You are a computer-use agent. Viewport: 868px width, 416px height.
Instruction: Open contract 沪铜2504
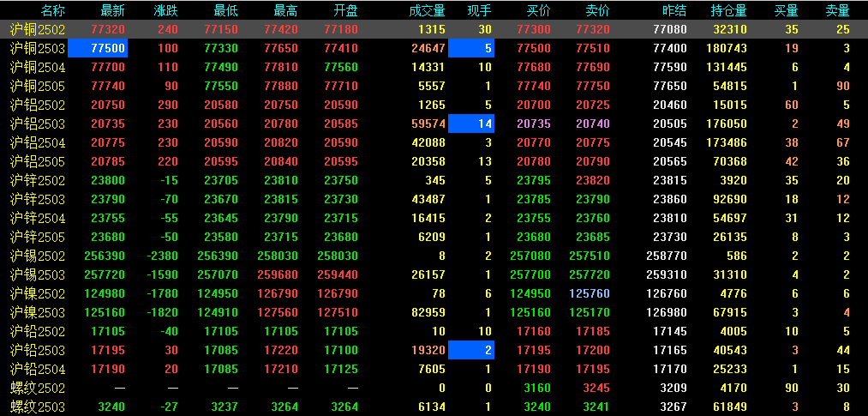(38, 67)
